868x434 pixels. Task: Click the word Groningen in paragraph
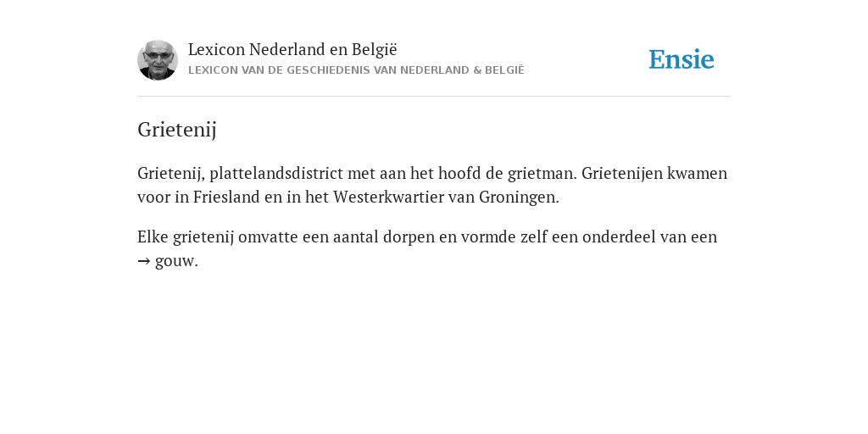[516, 197]
